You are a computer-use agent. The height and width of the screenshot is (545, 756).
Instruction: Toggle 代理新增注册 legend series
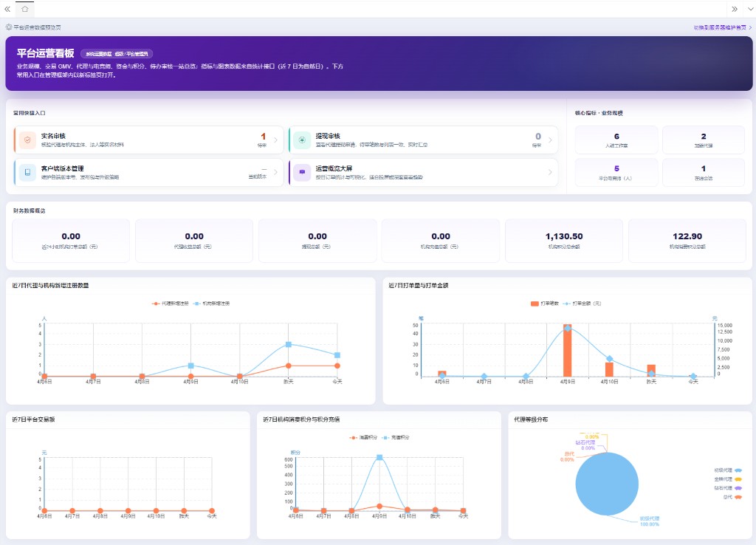(x=171, y=304)
